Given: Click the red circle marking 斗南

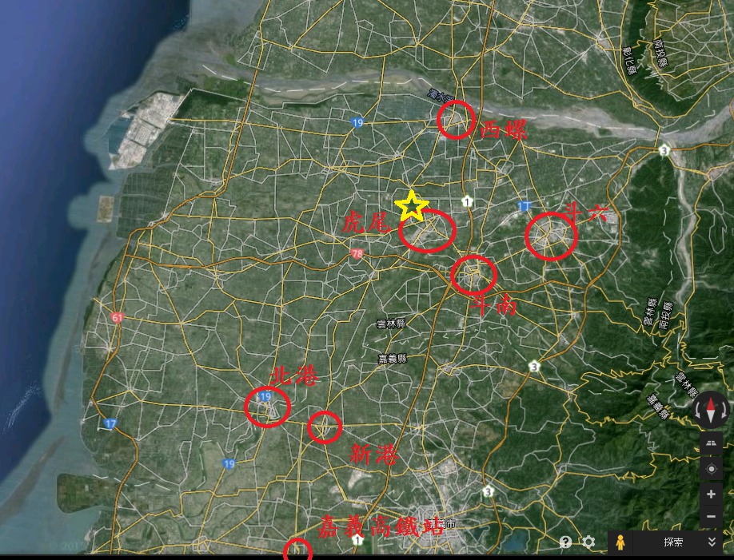Looking at the screenshot, I should [474, 274].
